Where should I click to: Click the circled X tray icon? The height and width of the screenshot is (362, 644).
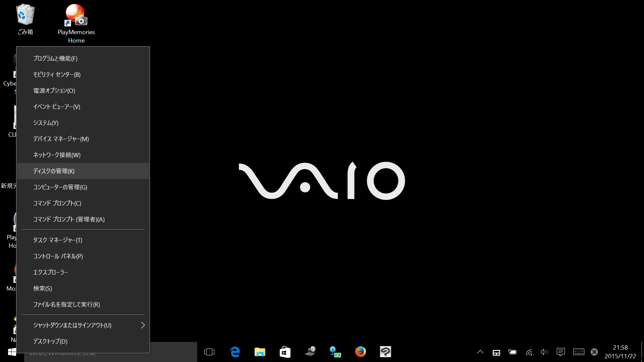tap(594, 352)
